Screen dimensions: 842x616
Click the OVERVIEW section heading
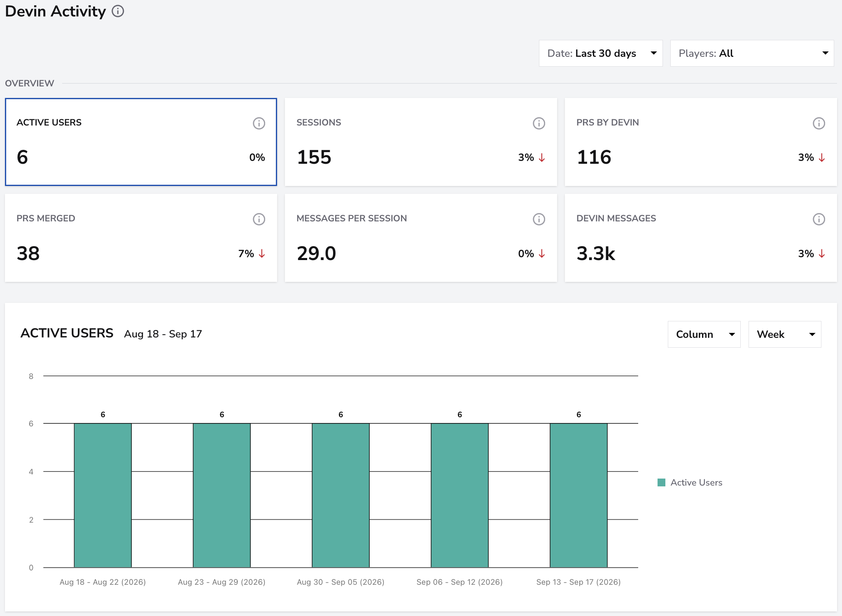coord(30,83)
